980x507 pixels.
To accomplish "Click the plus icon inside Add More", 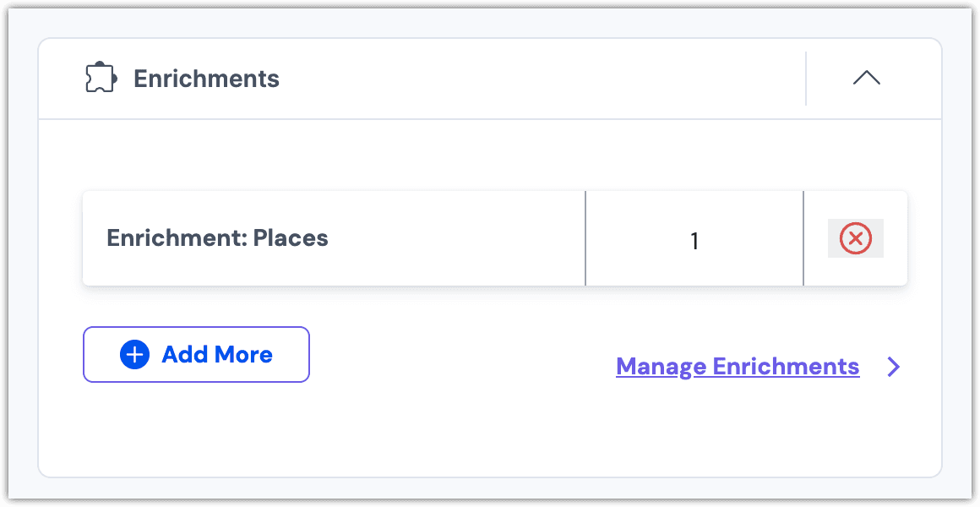I will click(x=134, y=355).
